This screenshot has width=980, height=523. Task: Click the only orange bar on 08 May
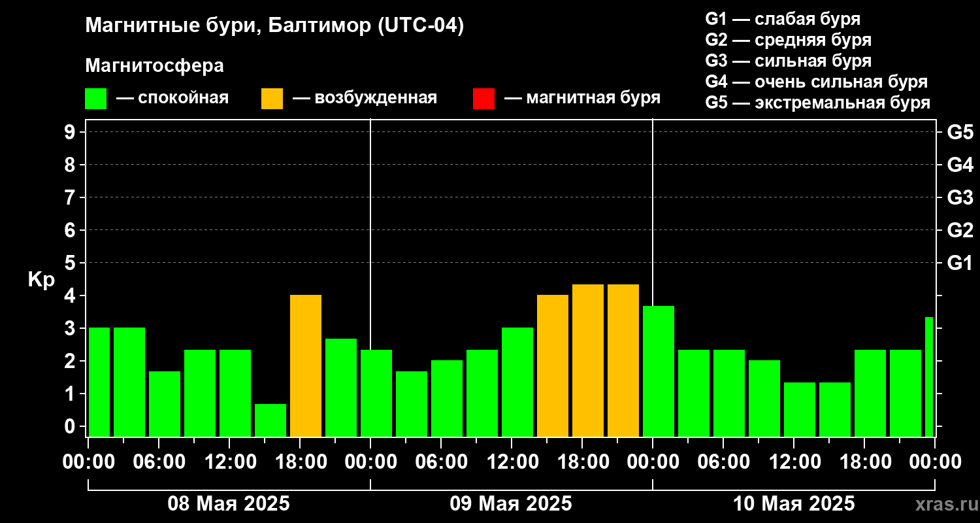click(306, 365)
